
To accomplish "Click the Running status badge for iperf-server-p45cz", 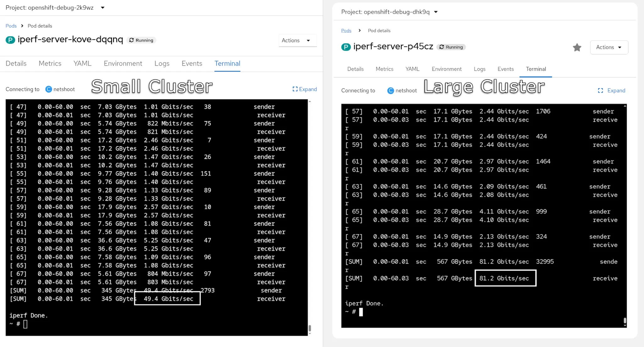I will click(451, 47).
